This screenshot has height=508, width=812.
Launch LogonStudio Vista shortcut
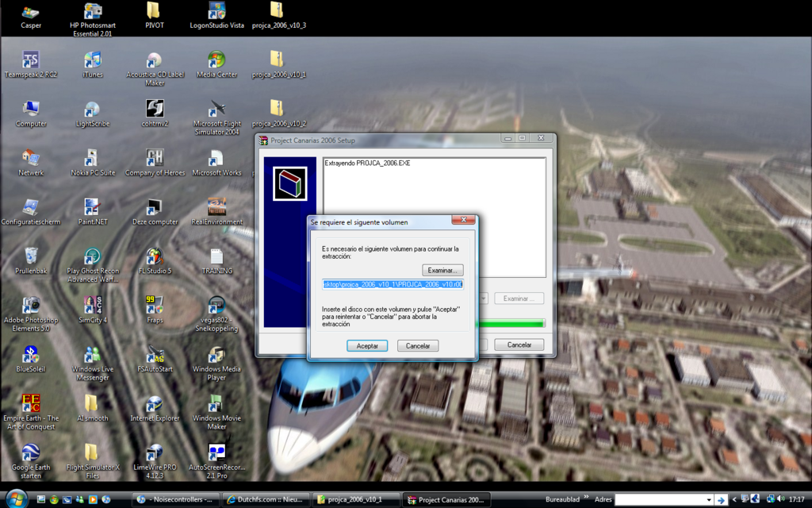point(216,16)
